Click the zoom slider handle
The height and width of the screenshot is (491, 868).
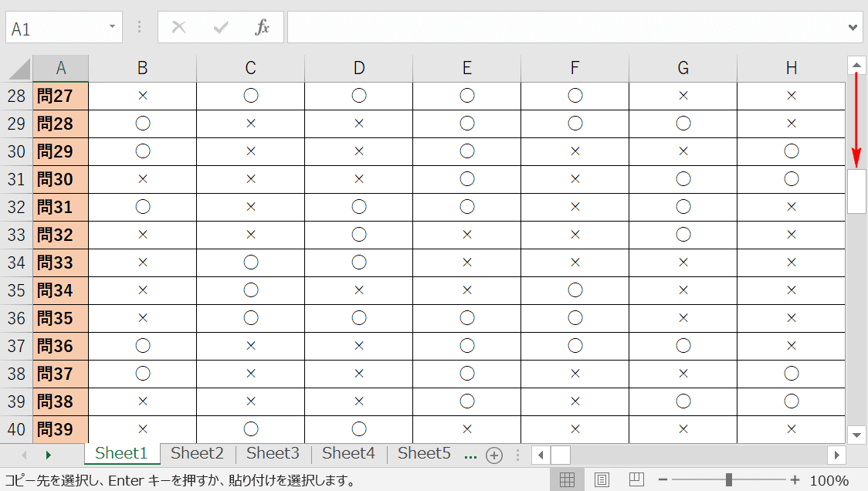pos(729,480)
